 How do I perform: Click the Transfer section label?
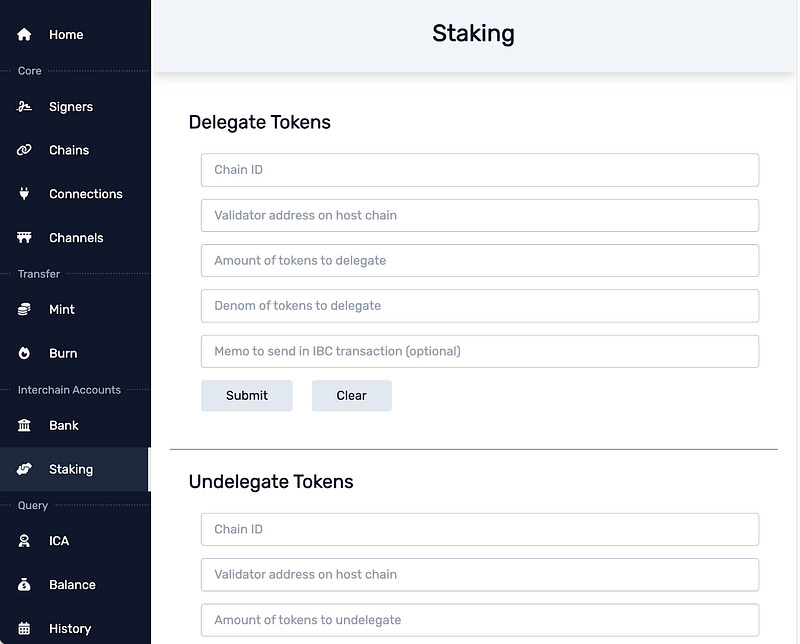tap(39, 274)
